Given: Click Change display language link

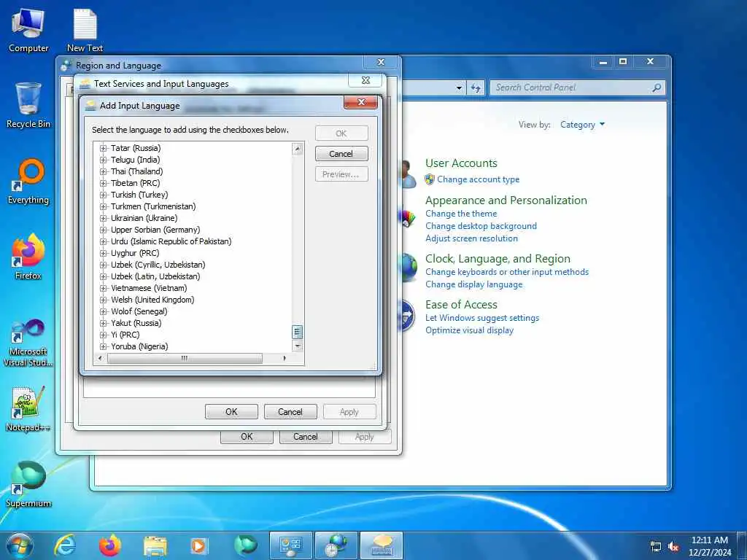Looking at the screenshot, I should (474, 284).
